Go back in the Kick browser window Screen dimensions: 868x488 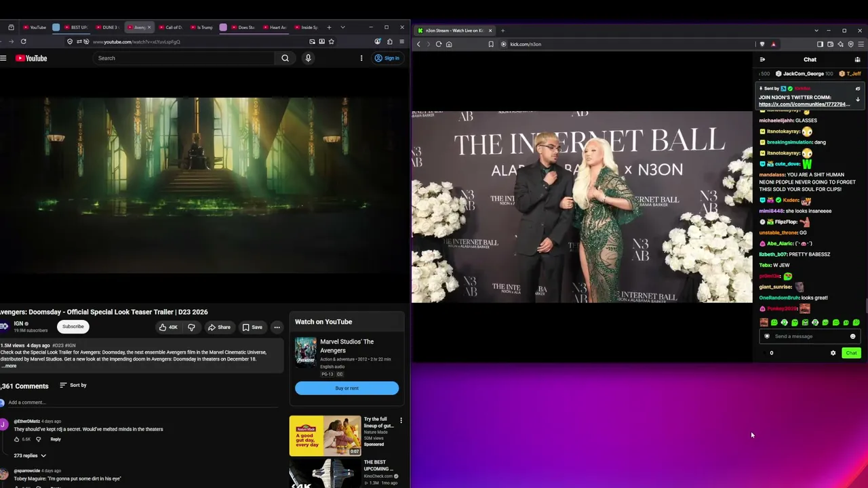pos(418,44)
